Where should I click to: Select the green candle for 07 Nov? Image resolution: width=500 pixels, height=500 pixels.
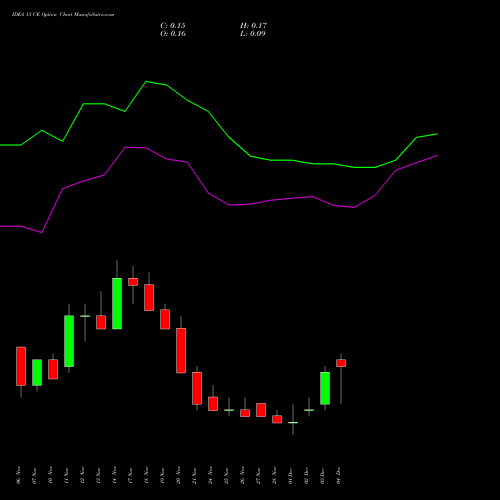[x=37, y=372]
